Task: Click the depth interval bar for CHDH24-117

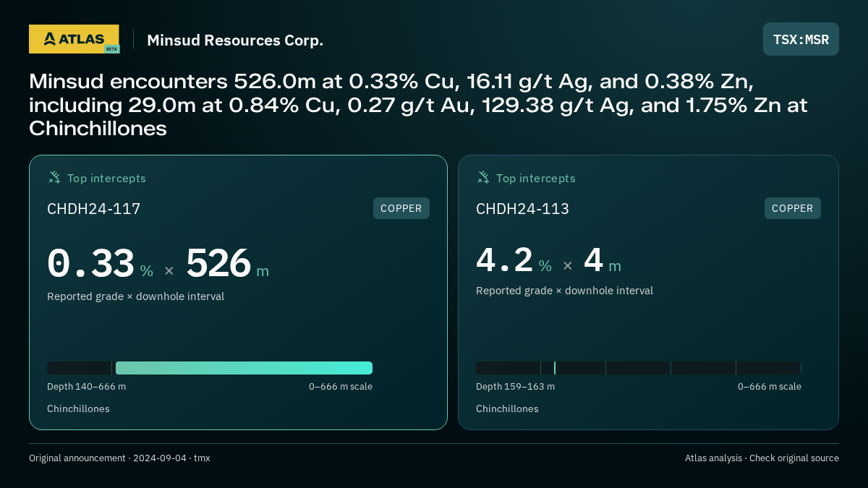Action: (x=210, y=368)
